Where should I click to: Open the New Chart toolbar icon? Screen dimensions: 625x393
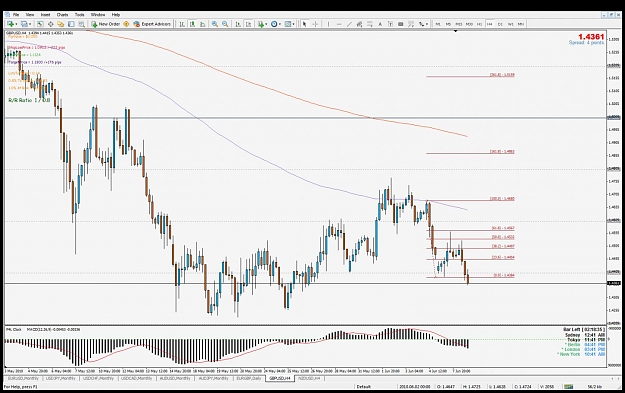(x=10, y=24)
